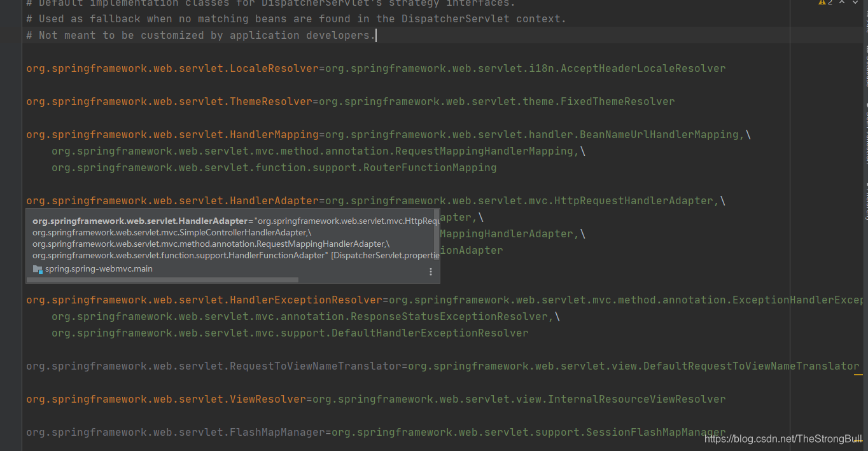Click the 'Used as fallback' comment line
868x451 pixels.
tap(296, 18)
